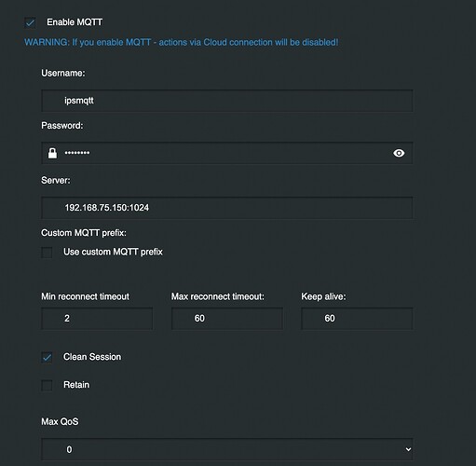Select the masked Password input field
The height and width of the screenshot is (466, 476).
[x=227, y=153]
